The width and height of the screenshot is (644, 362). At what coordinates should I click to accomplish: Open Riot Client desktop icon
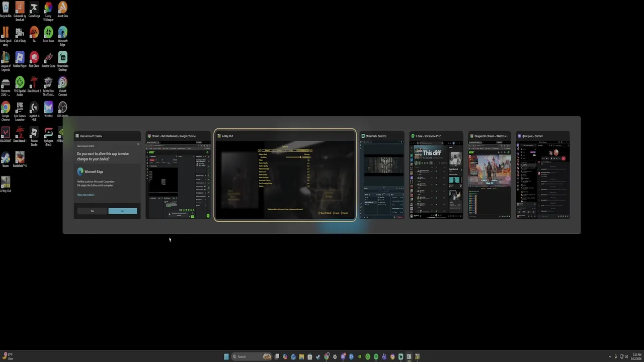(x=34, y=60)
